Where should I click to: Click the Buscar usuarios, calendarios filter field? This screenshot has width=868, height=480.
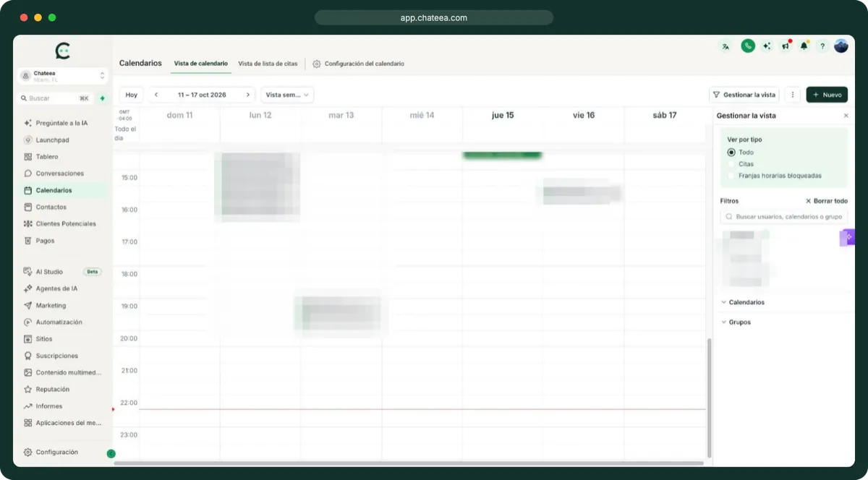click(x=784, y=217)
